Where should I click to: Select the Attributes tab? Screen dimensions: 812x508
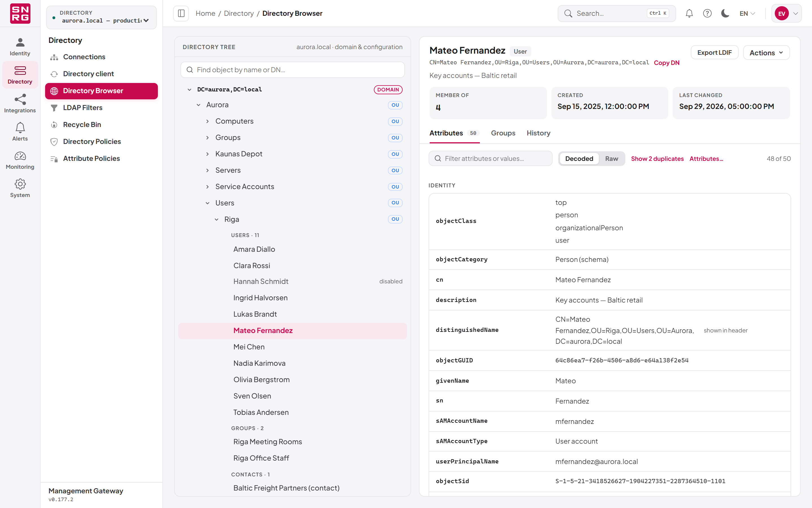454,133
